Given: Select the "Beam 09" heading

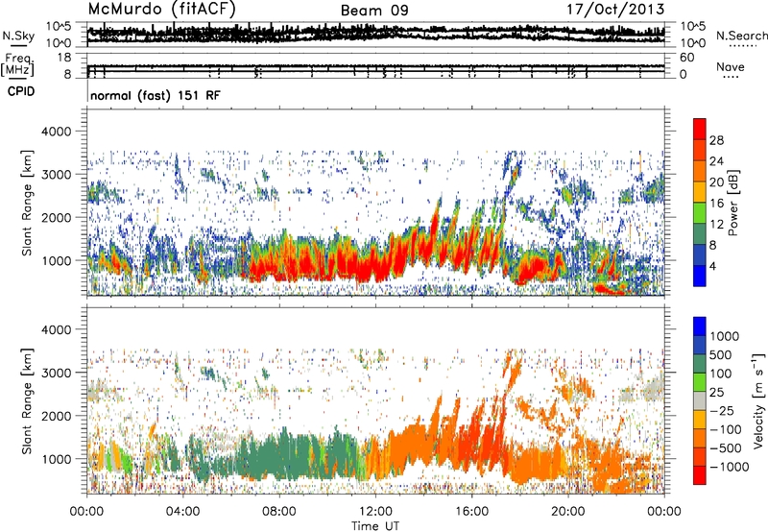Looking at the screenshot, I should (374, 11).
